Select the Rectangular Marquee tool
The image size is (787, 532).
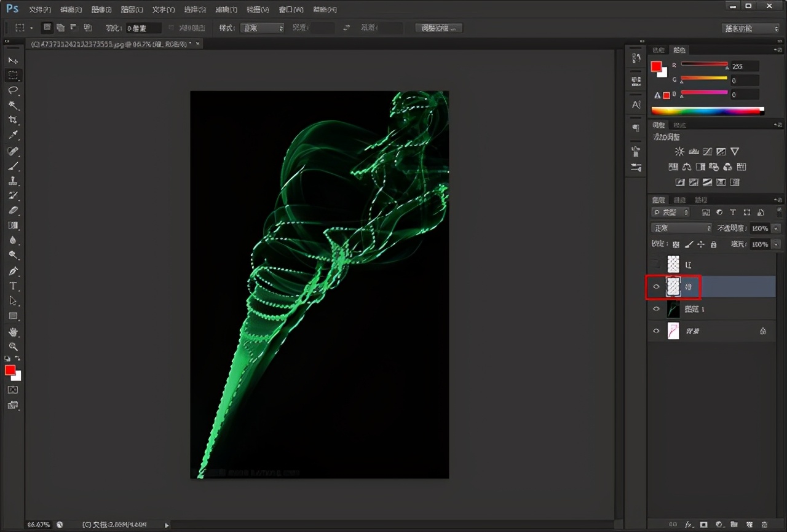click(13, 76)
